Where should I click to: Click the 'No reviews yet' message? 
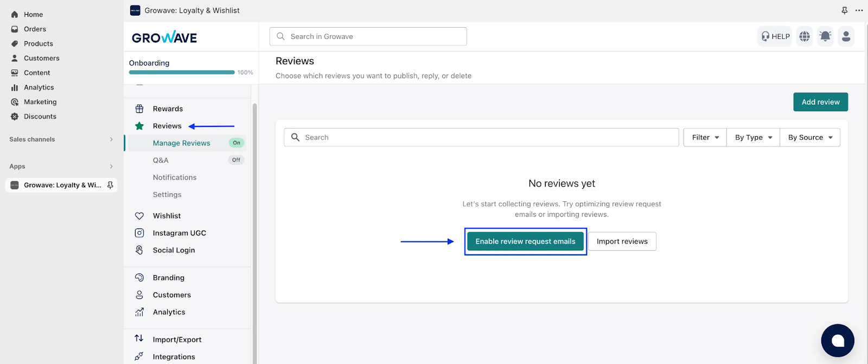tap(561, 183)
